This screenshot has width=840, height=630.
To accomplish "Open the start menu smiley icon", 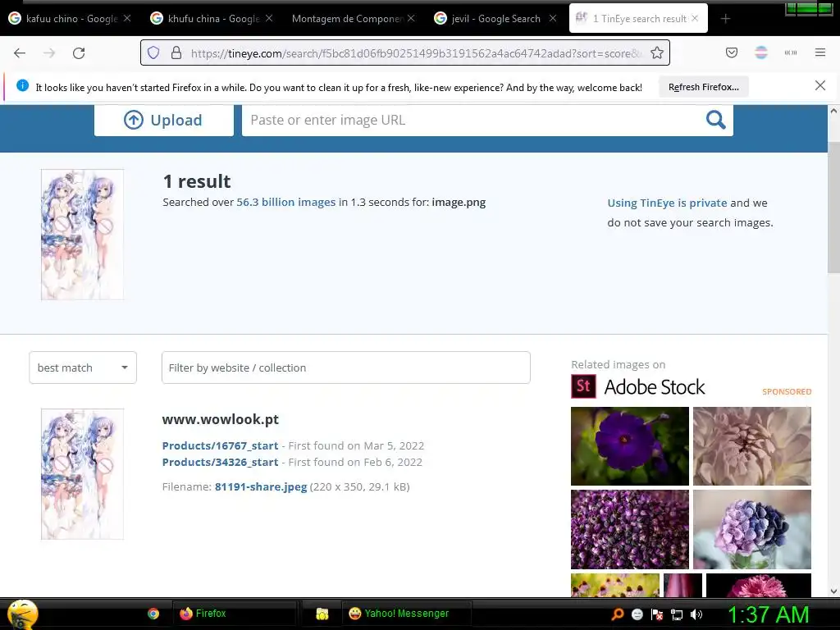I will (x=21, y=614).
